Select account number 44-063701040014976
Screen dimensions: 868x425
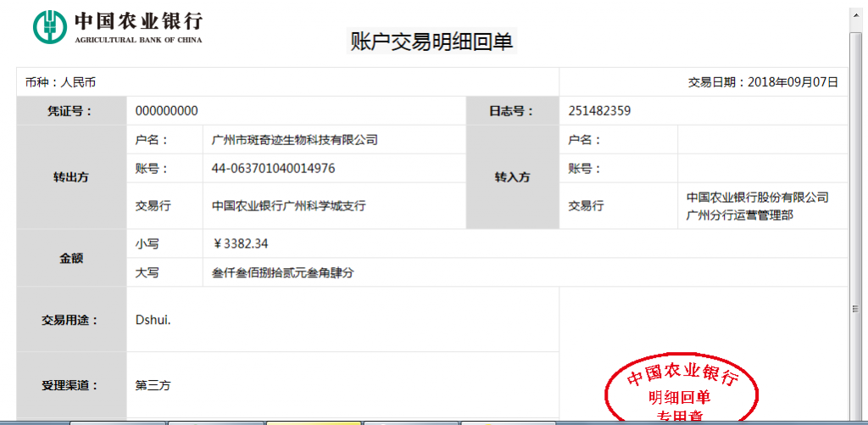click(274, 169)
